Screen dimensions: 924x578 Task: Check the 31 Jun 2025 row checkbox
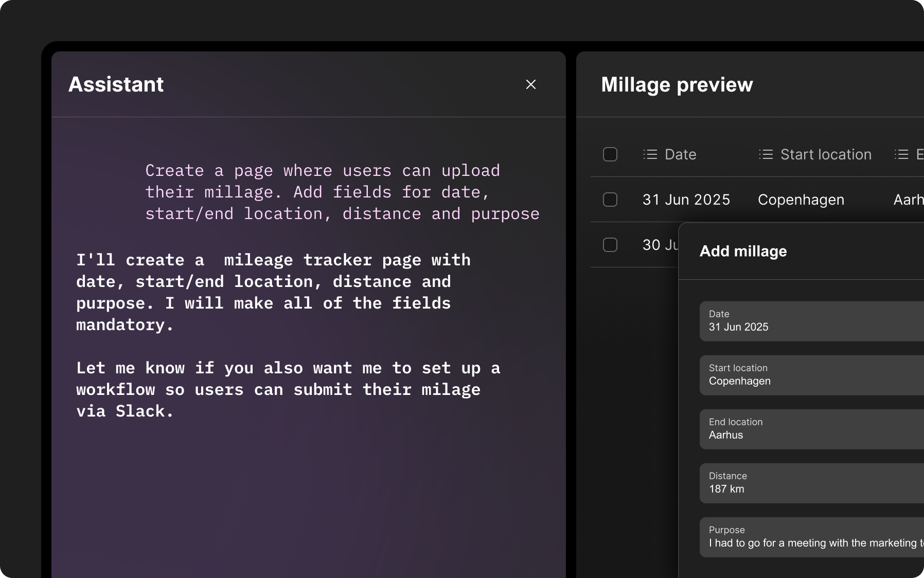[x=610, y=200]
